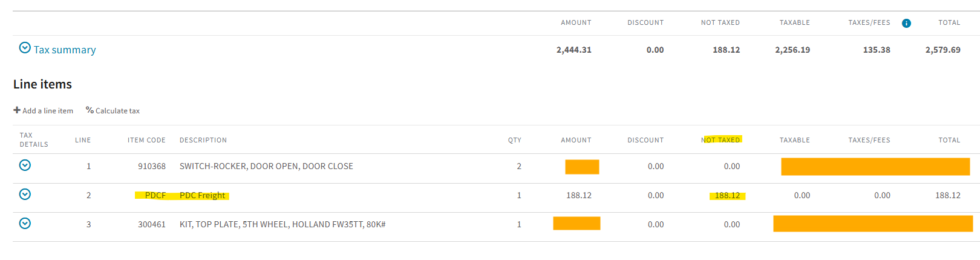This screenshot has height=260, width=980.
Task: Click the orange redacted amount in line 3
Action: coord(577,223)
